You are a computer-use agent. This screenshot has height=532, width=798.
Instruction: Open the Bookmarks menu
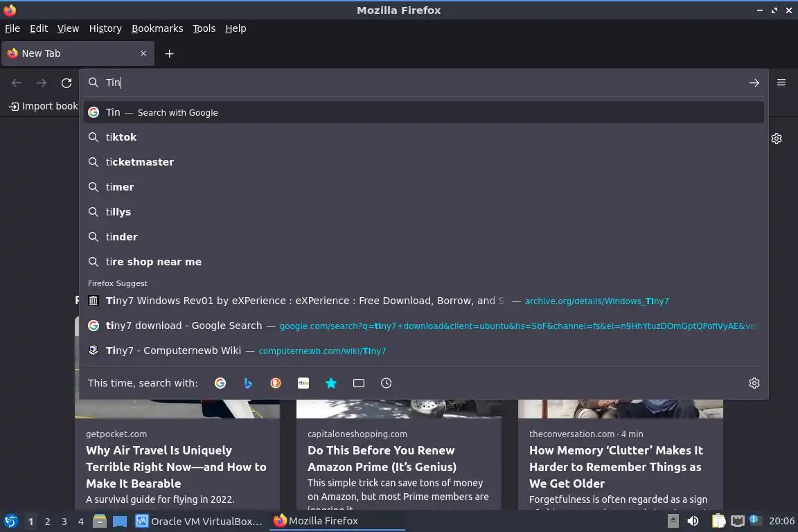(157, 28)
